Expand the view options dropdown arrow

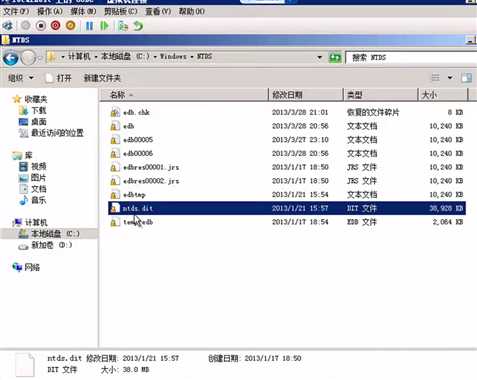[450, 78]
